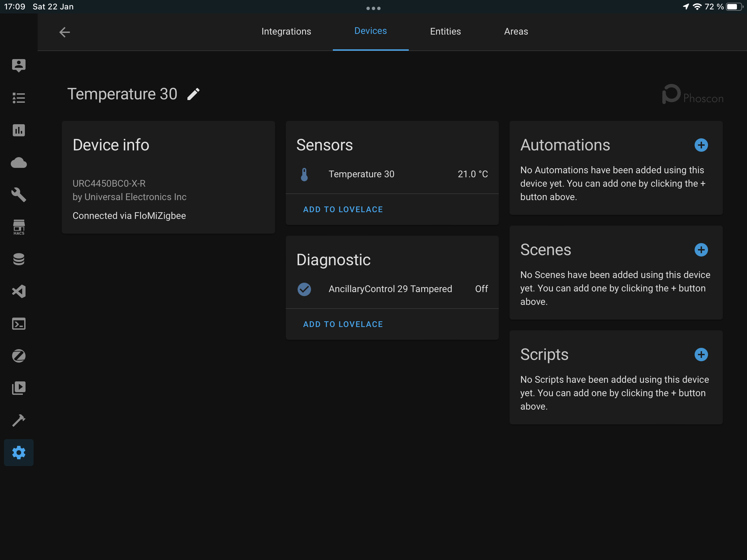
Task: Open Visual Studio Code sidebar icon
Action: 18,292
